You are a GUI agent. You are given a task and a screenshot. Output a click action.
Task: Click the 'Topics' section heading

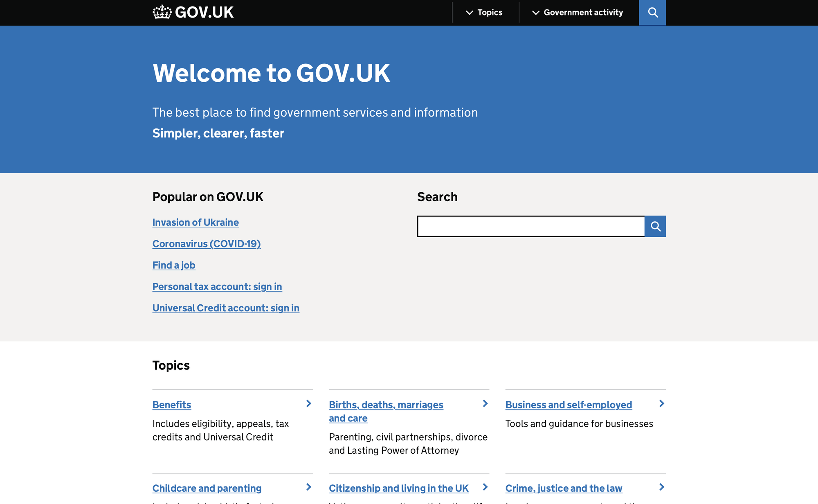point(171,365)
